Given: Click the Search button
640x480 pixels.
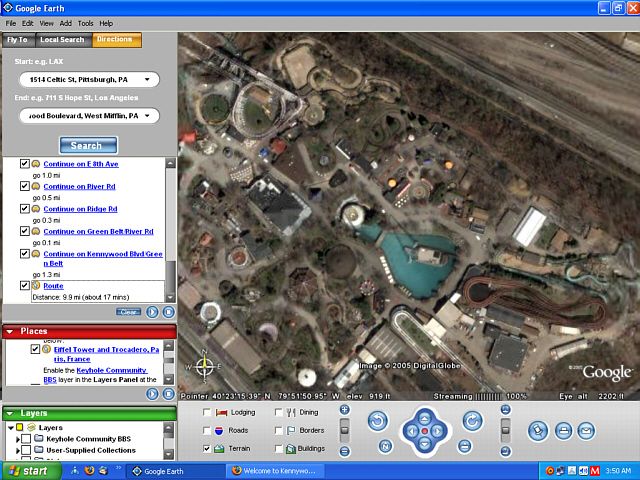Looking at the screenshot, I should click(x=89, y=145).
